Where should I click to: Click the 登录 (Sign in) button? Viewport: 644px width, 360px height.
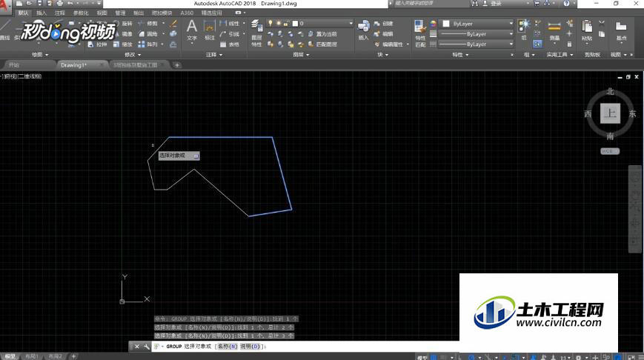(496, 3)
